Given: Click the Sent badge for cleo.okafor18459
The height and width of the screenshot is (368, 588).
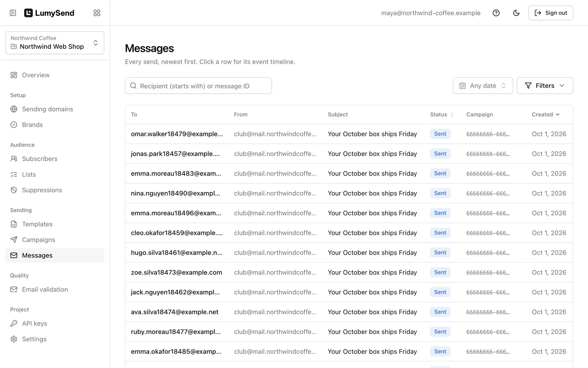Looking at the screenshot, I should tap(440, 233).
